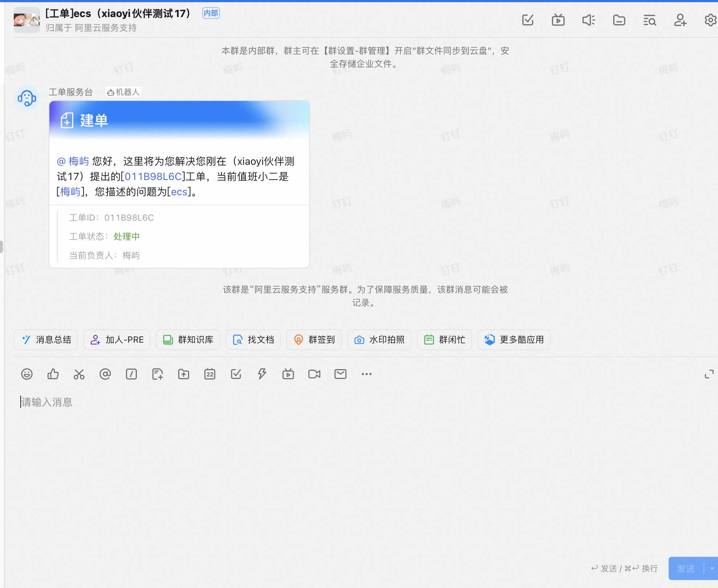The image size is (718, 588).
Task: Click the 处理中 ticket status text
Action: pyautogui.click(x=127, y=237)
